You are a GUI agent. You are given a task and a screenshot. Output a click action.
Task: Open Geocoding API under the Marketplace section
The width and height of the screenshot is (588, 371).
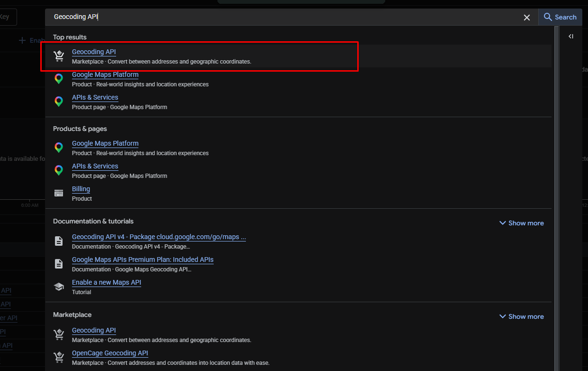tap(94, 330)
